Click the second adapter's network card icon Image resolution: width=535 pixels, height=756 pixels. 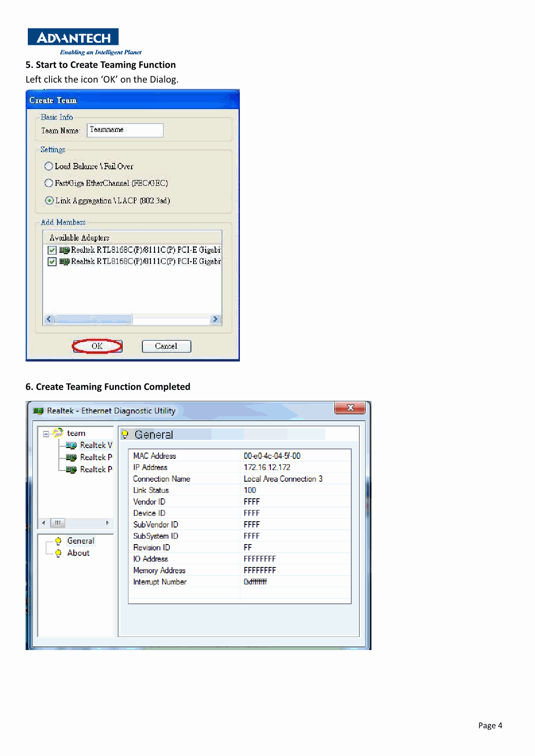(x=64, y=261)
